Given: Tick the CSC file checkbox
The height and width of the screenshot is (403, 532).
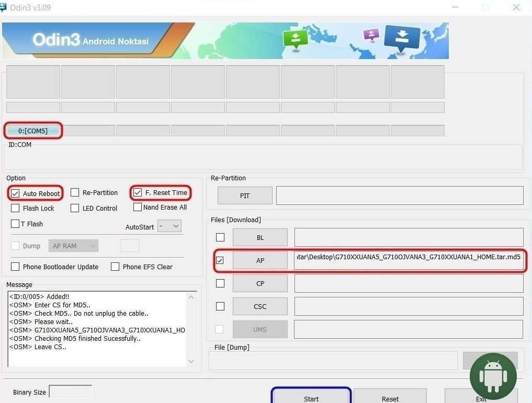Looking at the screenshot, I should coord(220,306).
